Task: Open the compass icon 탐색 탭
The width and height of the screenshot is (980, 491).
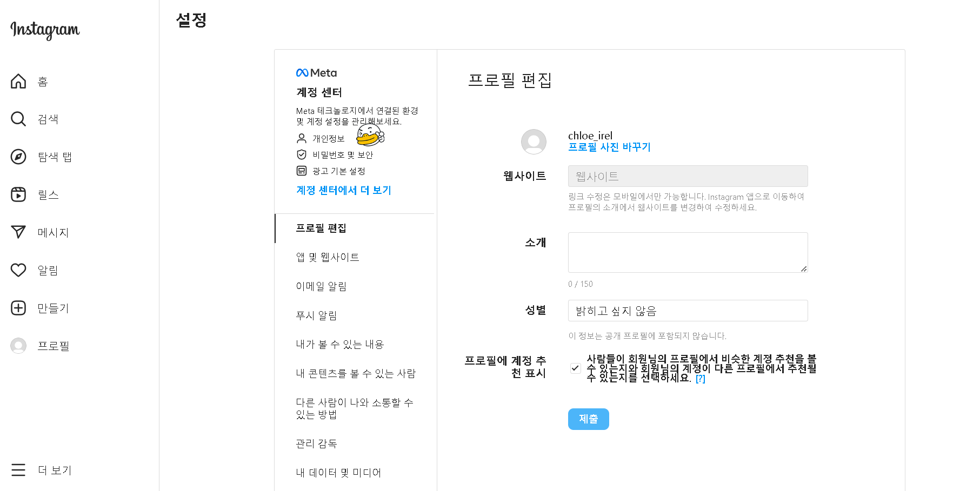Action: 18,157
